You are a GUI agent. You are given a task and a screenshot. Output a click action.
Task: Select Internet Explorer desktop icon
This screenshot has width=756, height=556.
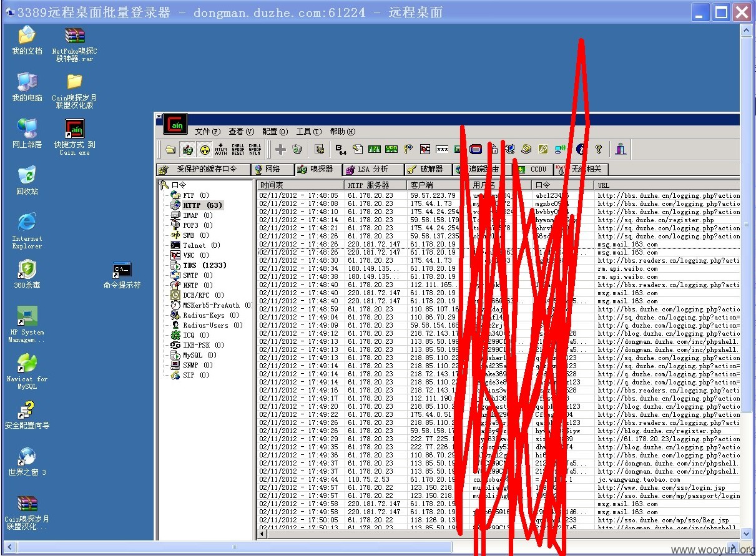click(x=27, y=230)
